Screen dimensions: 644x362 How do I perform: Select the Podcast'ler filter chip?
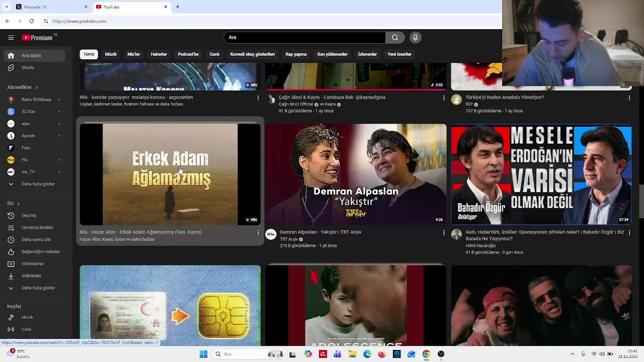click(x=188, y=54)
